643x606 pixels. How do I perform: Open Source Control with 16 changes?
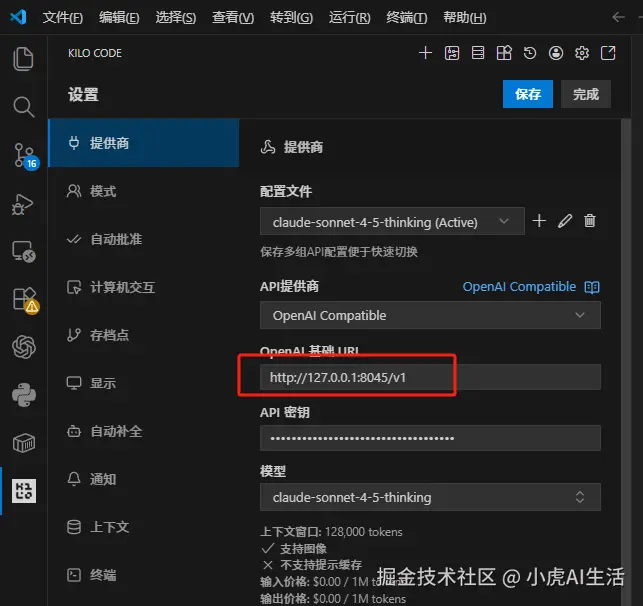coord(25,156)
